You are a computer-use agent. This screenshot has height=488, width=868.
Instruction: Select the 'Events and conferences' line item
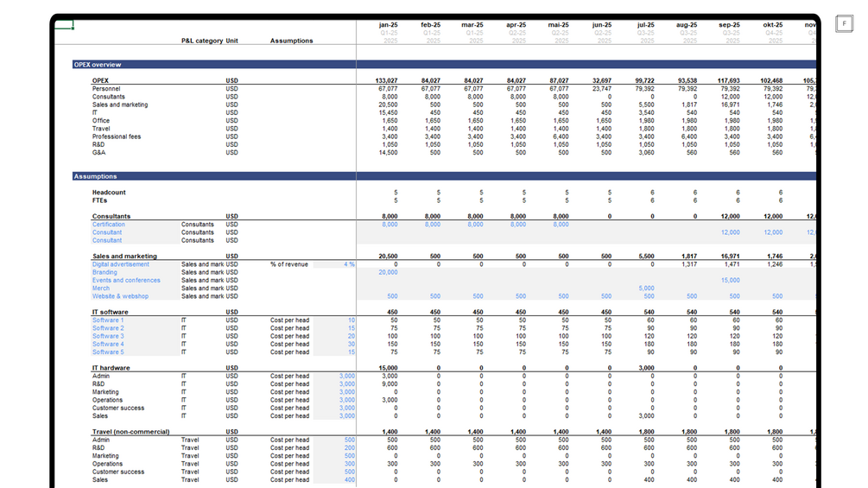click(x=126, y=281)
